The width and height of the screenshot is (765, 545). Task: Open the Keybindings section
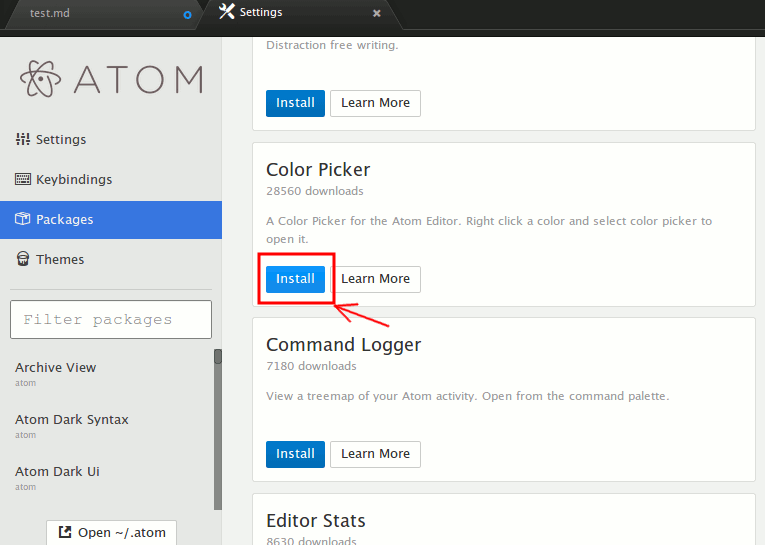[73, 180]
